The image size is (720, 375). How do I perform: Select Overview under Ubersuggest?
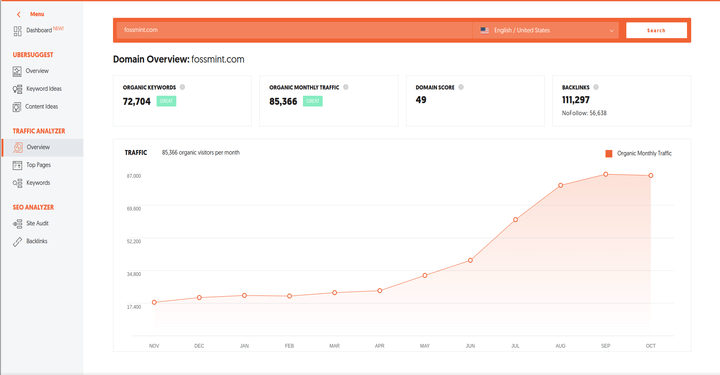coord(37,71)
